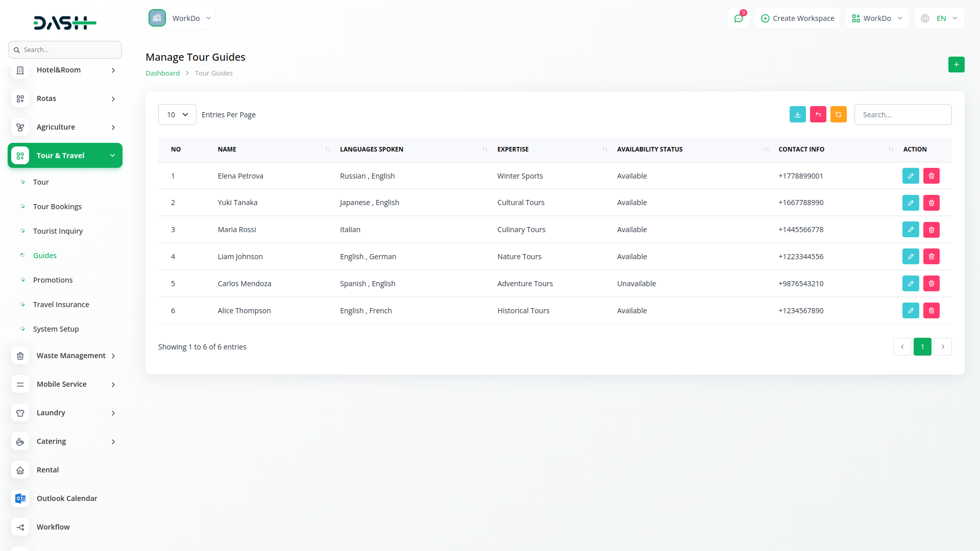Image resolution: width=980 pixels, height=551 pixels.
Task: Open the chat messages icon
Action: [x=739, y=18]
